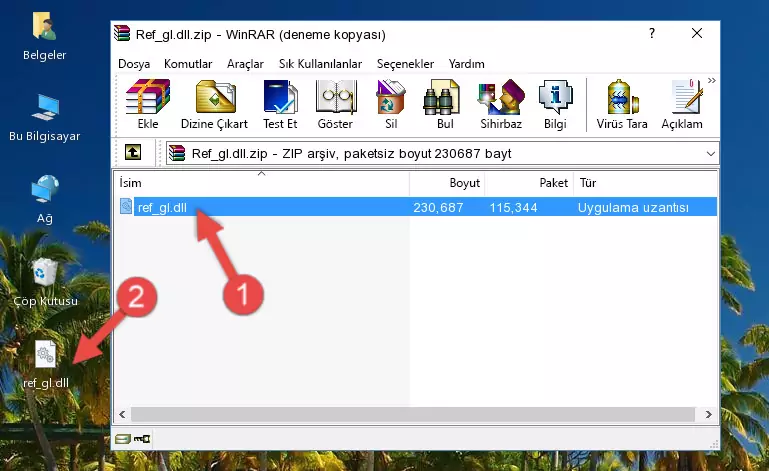769x471 pixels.
Task: Click the Ekle (Add) toolbar icon
Action: point(148,104)
